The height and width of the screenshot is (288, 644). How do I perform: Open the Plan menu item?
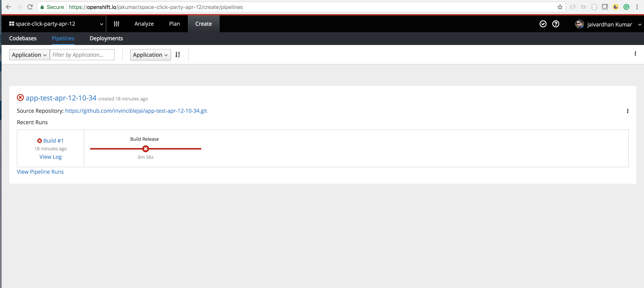click(x=174, y=24)
